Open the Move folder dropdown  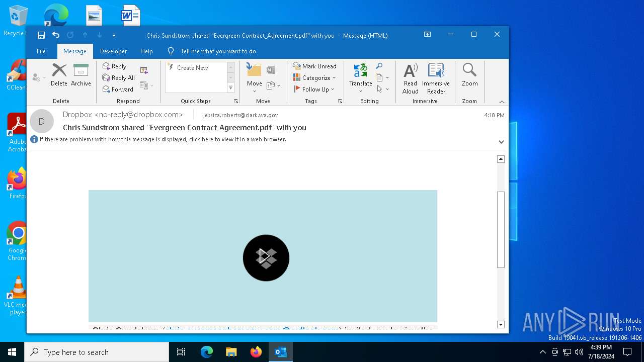coord(254,77)
